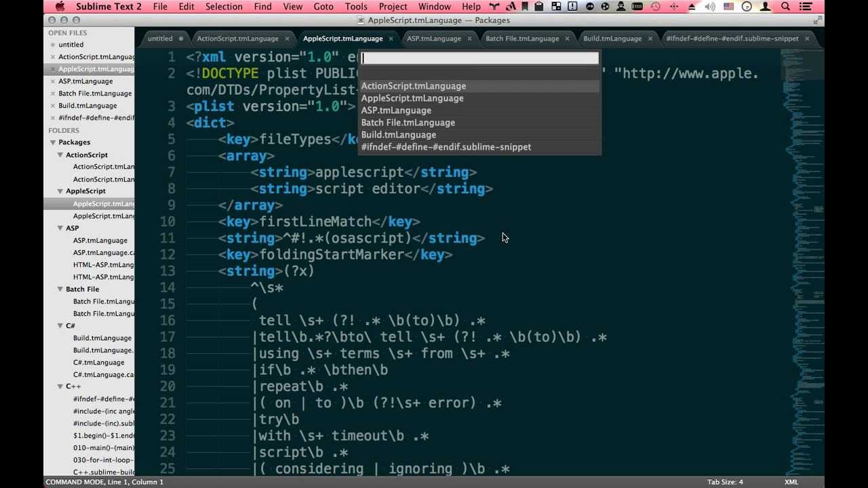The width and height of the screenshot is (868, 488).
Task: Open the Apple menu
Action: coord(60,7)
